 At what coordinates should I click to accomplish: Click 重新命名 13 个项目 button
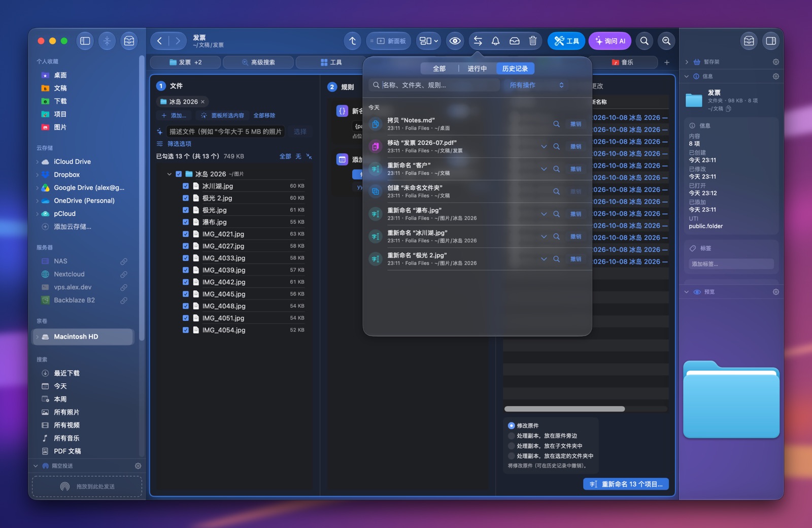pos(626,484)
